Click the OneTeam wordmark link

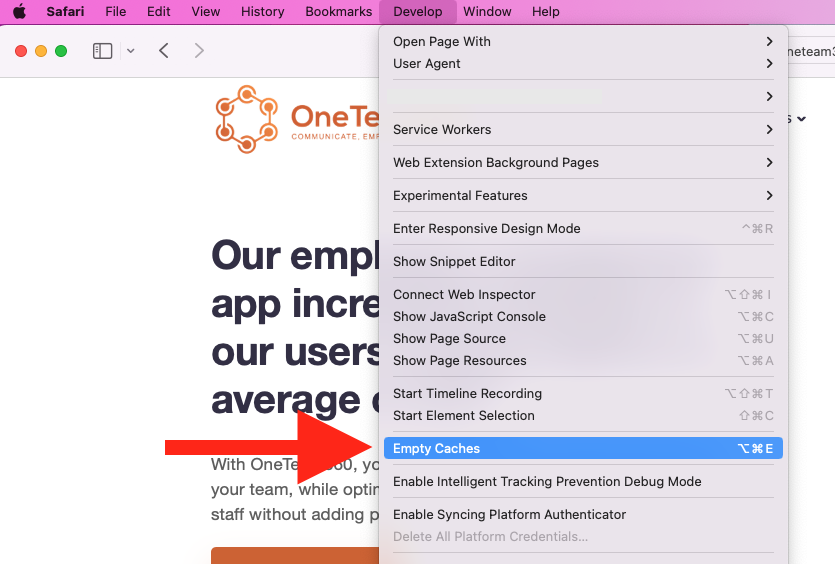pyautogui.click(x=335, y=121)
